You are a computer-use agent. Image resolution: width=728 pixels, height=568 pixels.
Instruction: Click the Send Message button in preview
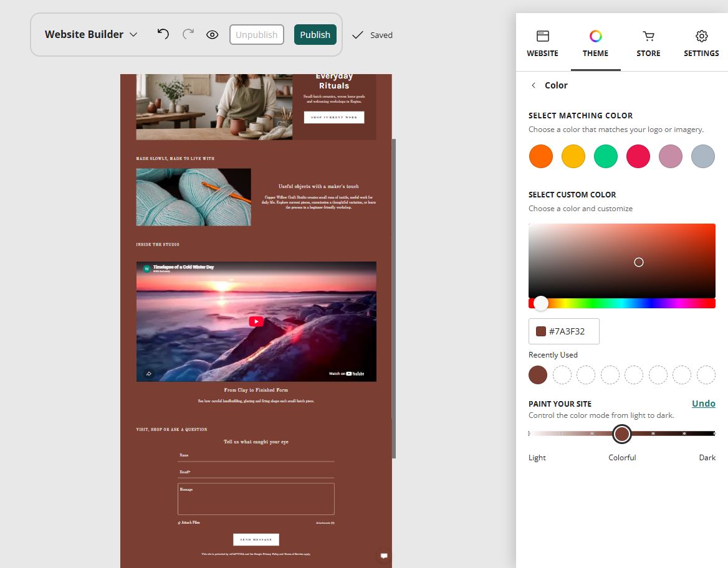pyautogui.click(x=256, y=540)
